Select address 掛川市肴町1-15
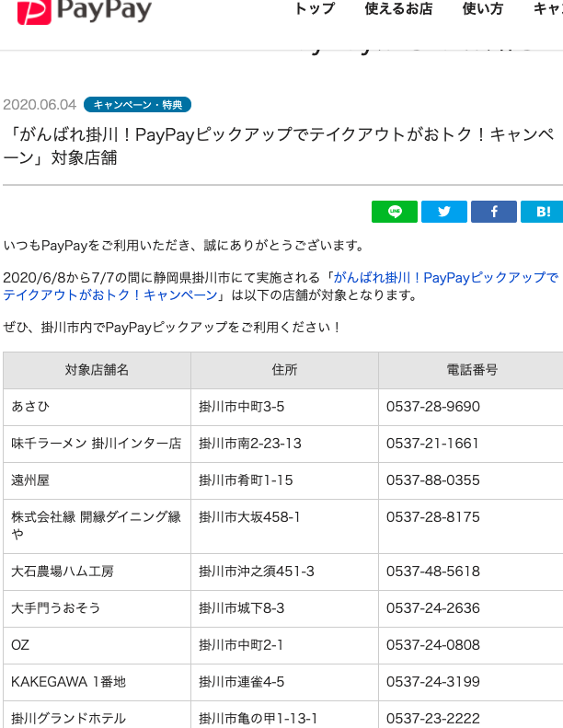The image size is (563, 728). (x=246, y=480)
